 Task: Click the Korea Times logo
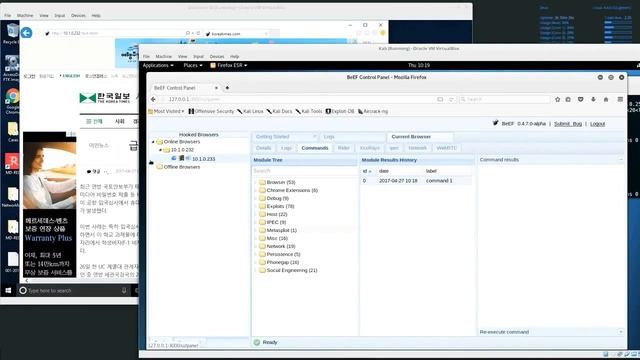(x=105, y=98)
